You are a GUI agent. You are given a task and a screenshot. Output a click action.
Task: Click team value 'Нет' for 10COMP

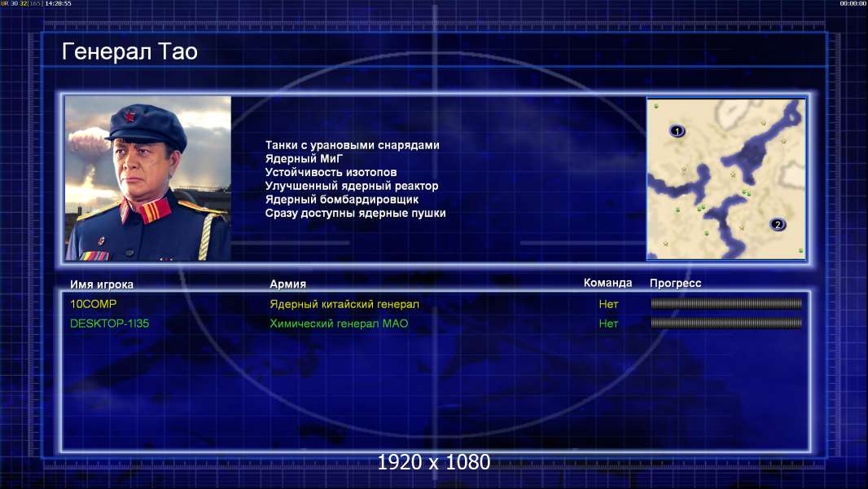coord(608,304)
